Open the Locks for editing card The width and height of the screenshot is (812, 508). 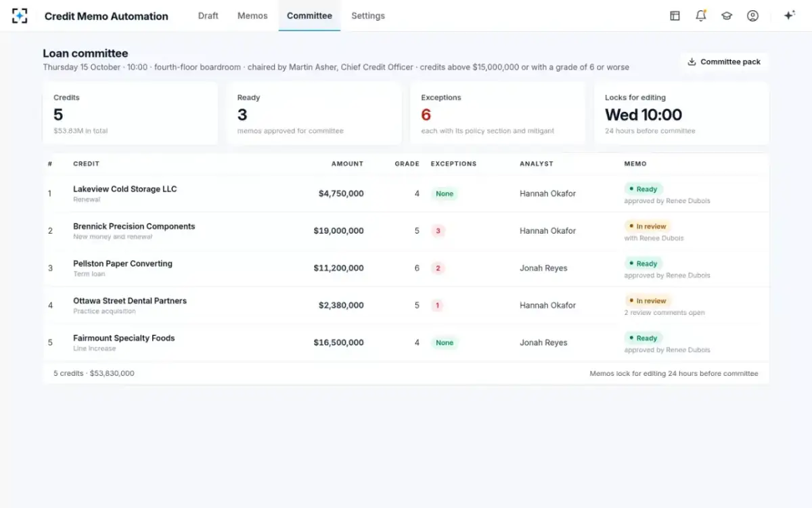tap(681, 114)
